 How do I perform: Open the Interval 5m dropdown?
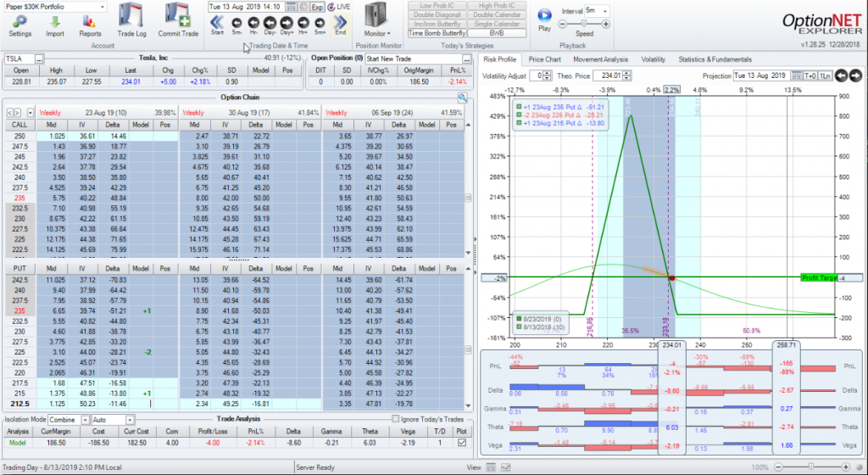[x=605, y=10]
